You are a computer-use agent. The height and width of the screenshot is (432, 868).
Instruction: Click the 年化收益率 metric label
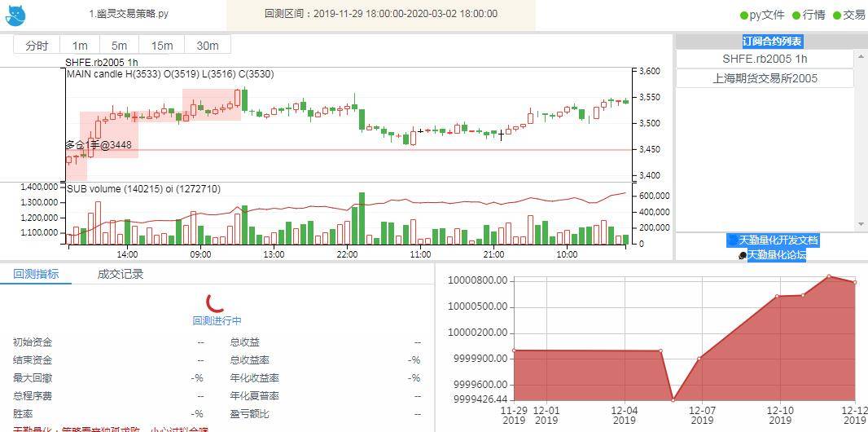(x=255, y=378)
